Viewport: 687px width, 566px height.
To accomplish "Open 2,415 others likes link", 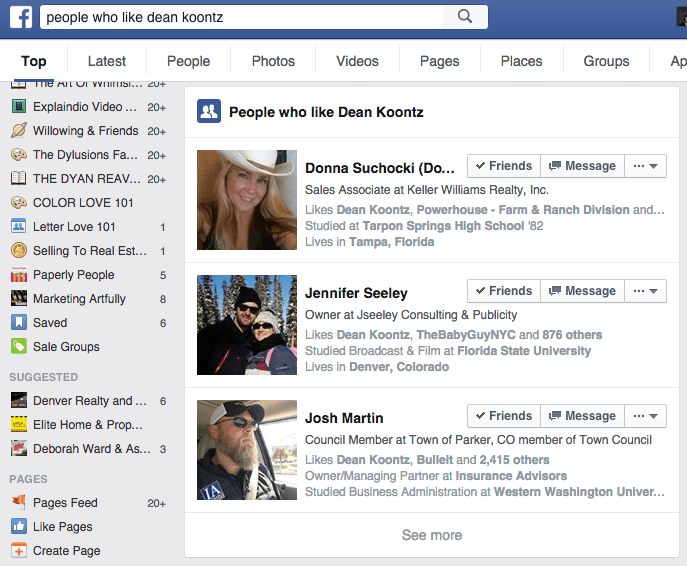I will [x=514, y=460].
